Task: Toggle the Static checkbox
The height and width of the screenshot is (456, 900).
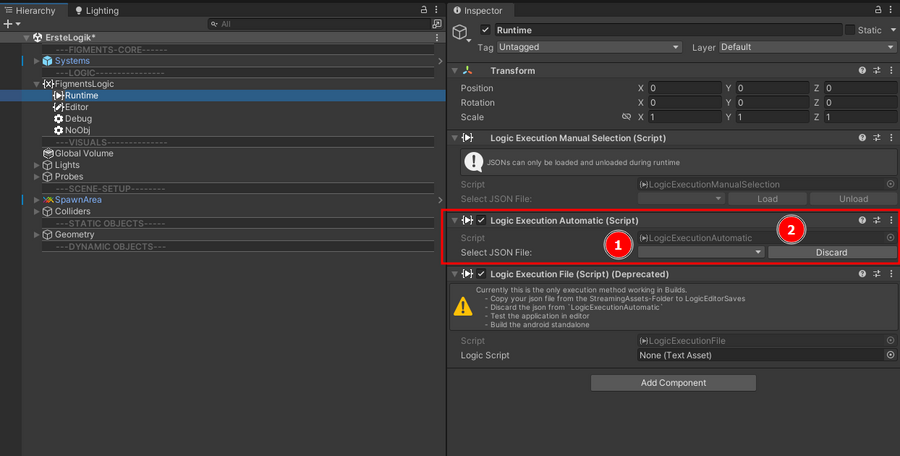Action: pyautogui.click(x=850, y=30)
